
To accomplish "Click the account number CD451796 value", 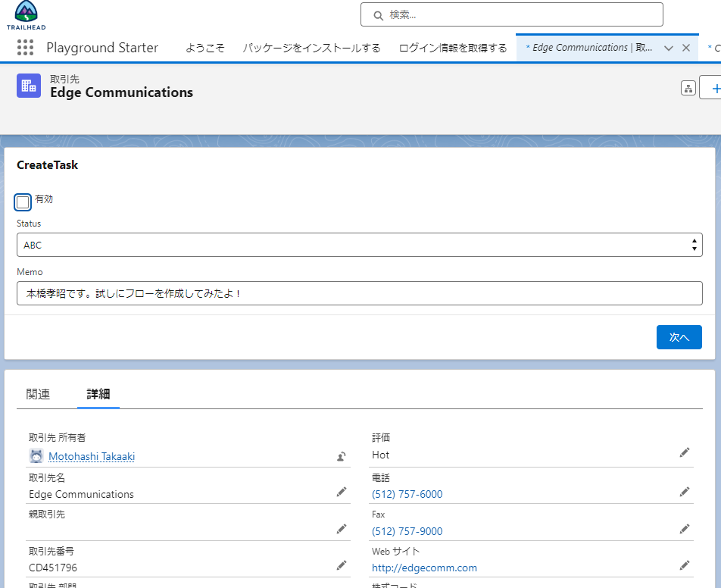I will [x=53, y=568].
